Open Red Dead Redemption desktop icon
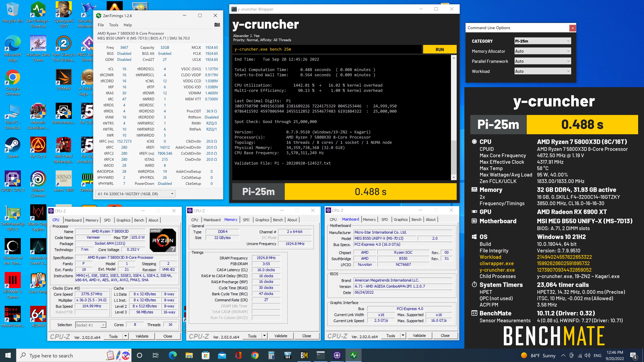 64,150
